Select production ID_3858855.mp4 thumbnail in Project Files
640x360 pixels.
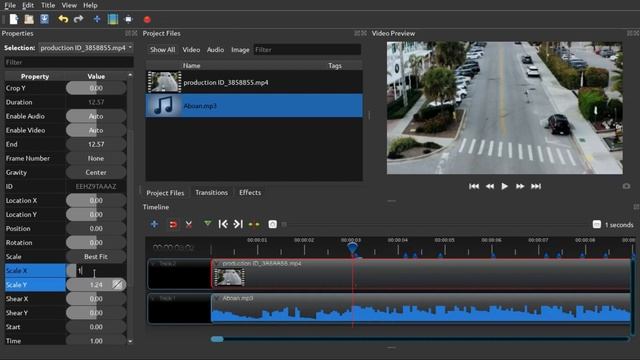coord(164,82)
